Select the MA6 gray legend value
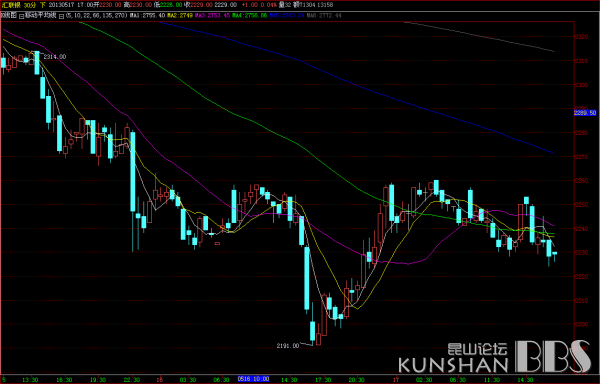Viewport: 600px width, 384px height. [x=324, y=16]
